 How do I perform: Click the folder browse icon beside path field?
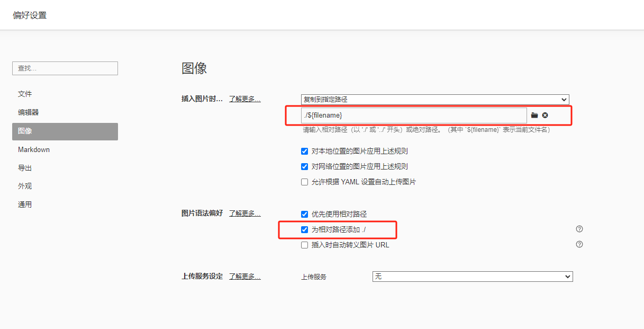click(534, 115)
